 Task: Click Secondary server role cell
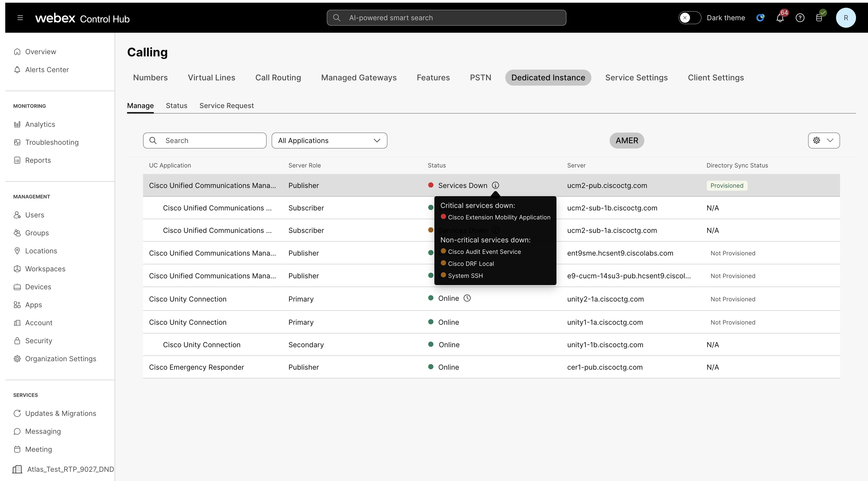306,344
